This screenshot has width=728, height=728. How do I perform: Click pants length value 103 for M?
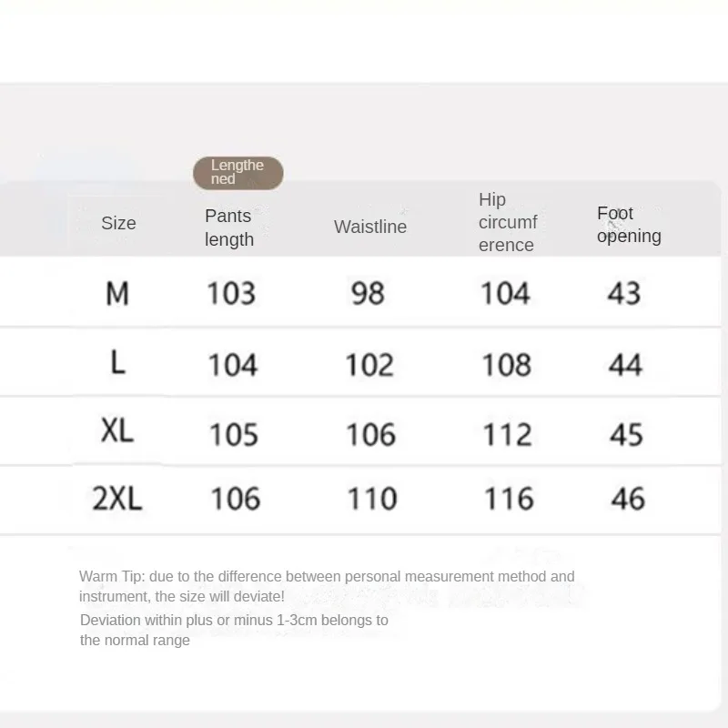pos(231,293)
